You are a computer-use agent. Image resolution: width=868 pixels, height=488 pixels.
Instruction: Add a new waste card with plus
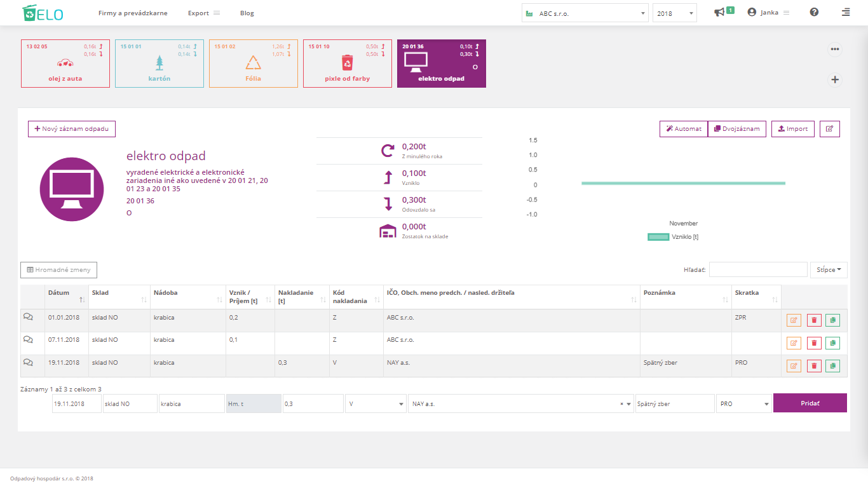[835, 79]
